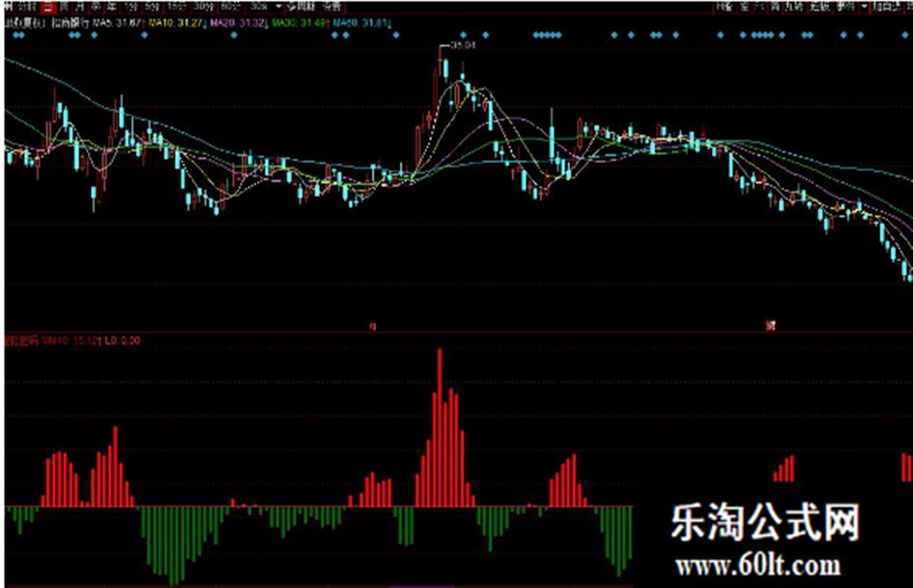The image size is (913, 588).
Task: Select the 60-minute period
Action: pyautogui.click(x=230, y=7)
